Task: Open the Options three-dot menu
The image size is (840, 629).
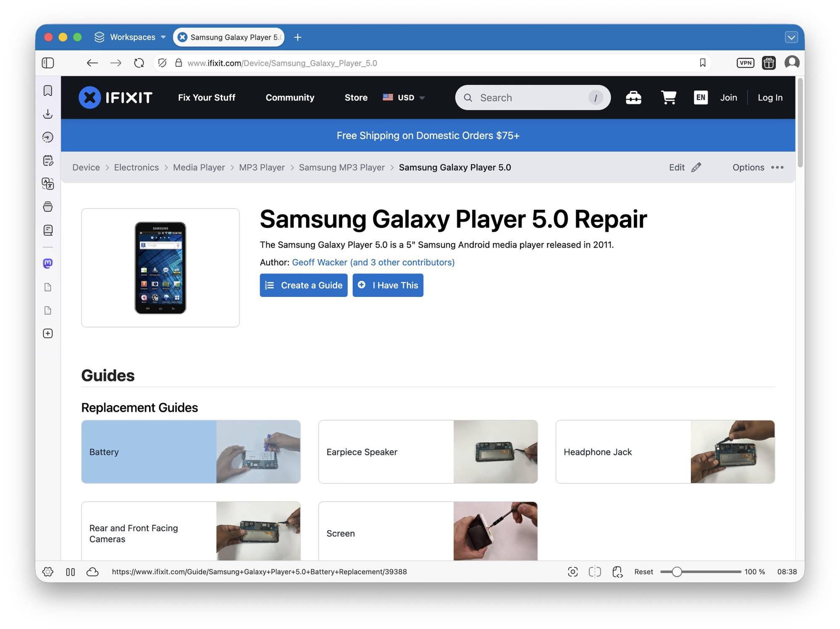Action: pyautogui.click(x=777, y=167)
